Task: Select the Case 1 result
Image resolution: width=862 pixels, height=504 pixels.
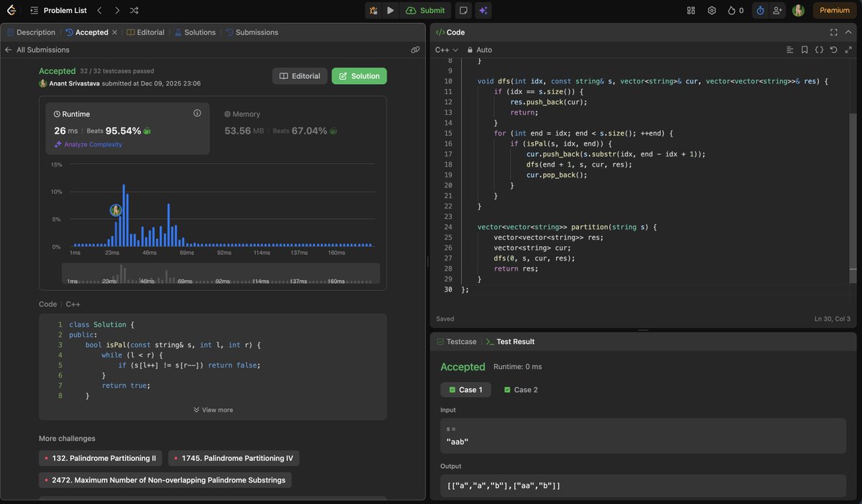Action: tap(465, 390)
